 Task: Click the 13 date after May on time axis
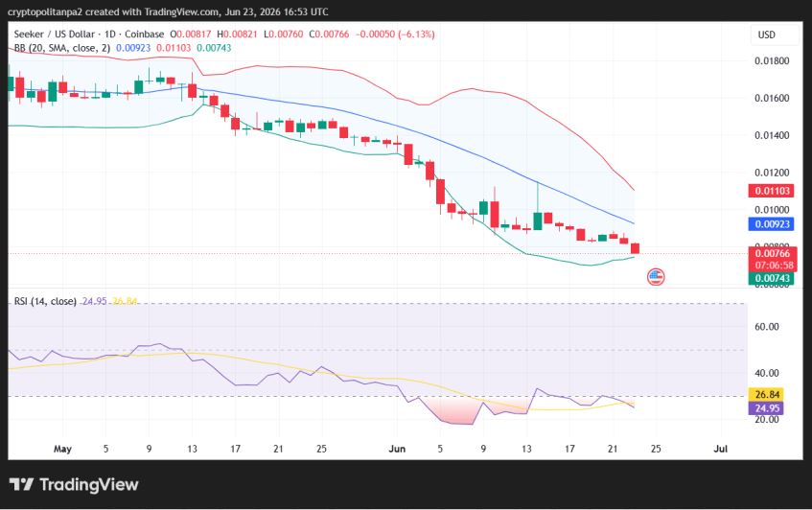(192, 449)
